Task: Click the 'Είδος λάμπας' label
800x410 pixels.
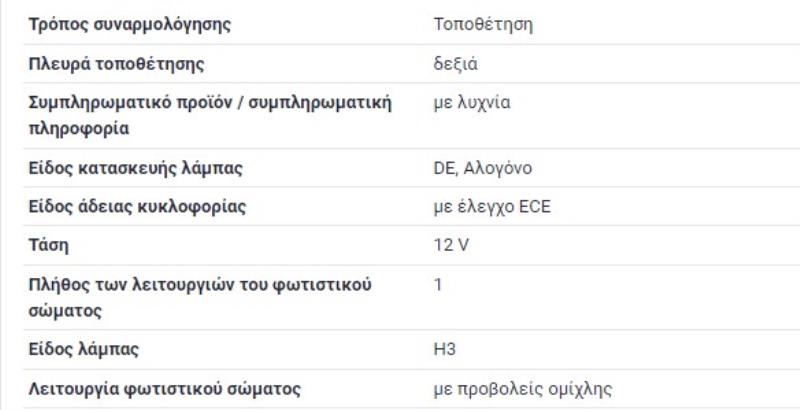Action: [83, 349]
